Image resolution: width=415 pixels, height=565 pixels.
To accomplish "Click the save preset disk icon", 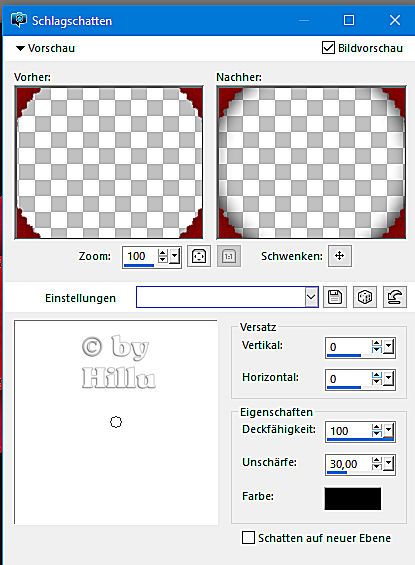I will coord(335,297).
